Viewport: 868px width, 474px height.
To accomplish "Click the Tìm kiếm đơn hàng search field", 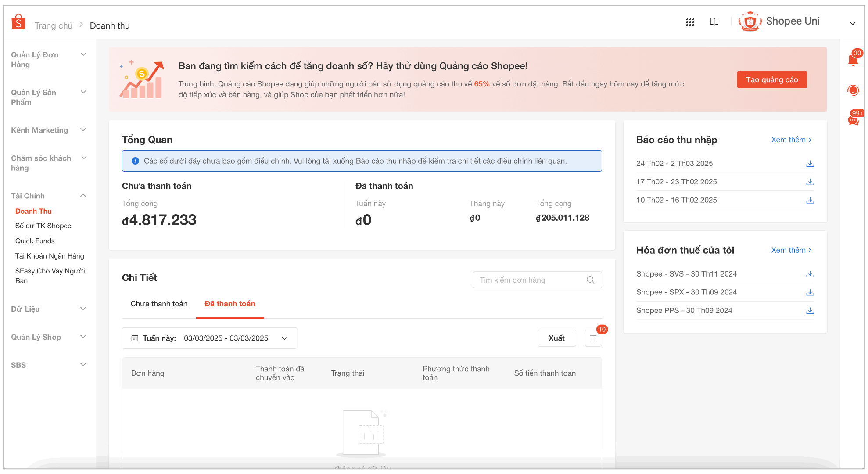I will (x=531, y=280).
